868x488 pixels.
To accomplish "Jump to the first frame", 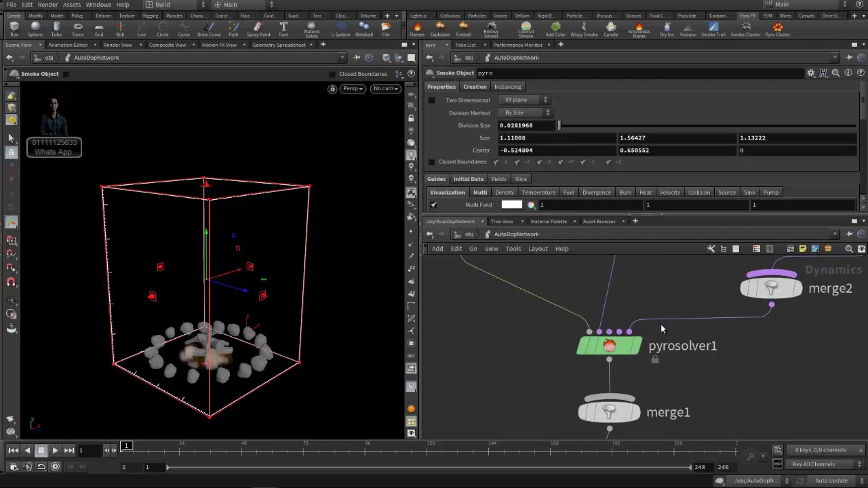I will 13,450.
